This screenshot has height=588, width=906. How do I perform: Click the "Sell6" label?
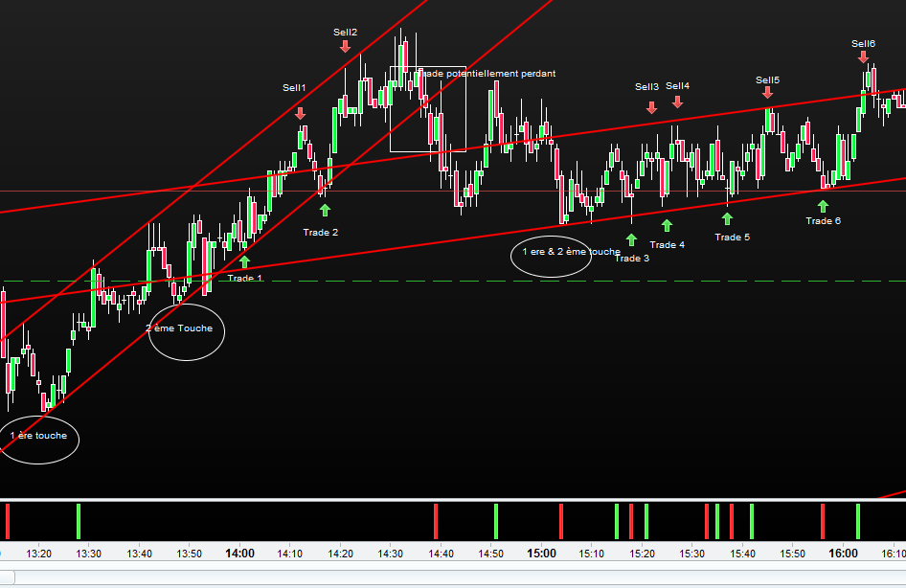coord(863,44)
